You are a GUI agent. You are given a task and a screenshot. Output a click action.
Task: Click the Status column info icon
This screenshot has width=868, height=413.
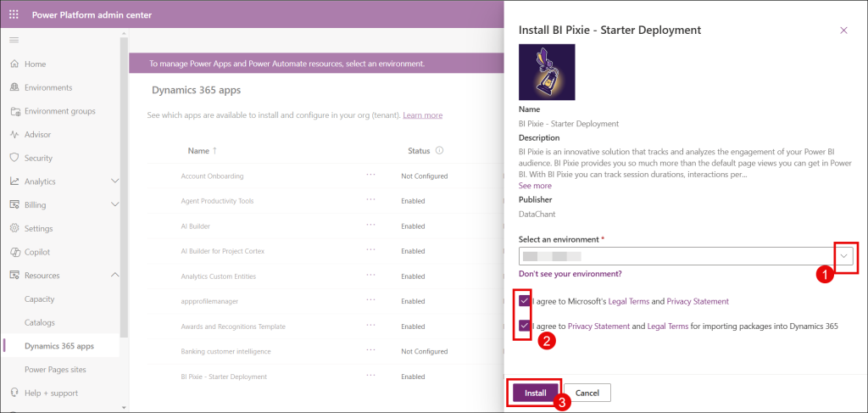click(x=440, y=151)
